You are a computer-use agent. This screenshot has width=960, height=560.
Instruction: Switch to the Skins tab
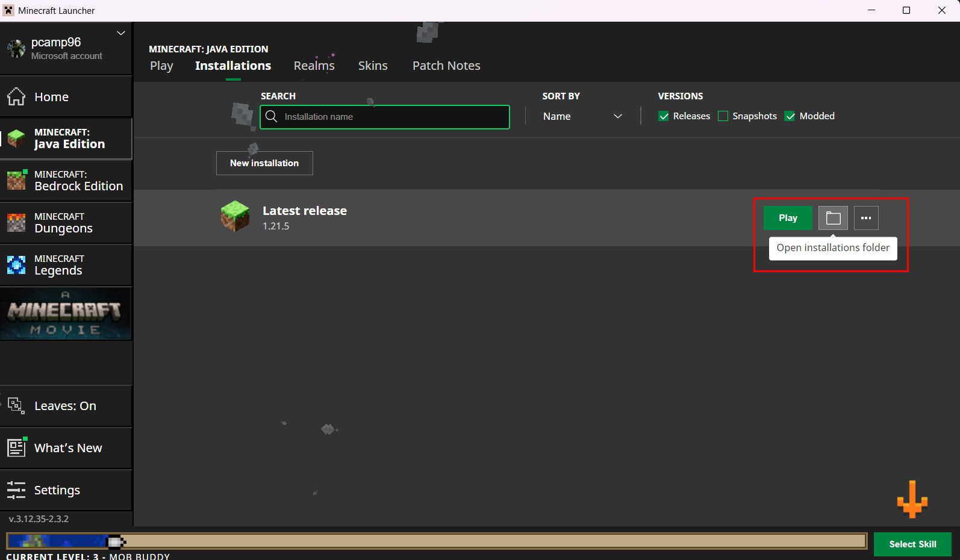373,66
